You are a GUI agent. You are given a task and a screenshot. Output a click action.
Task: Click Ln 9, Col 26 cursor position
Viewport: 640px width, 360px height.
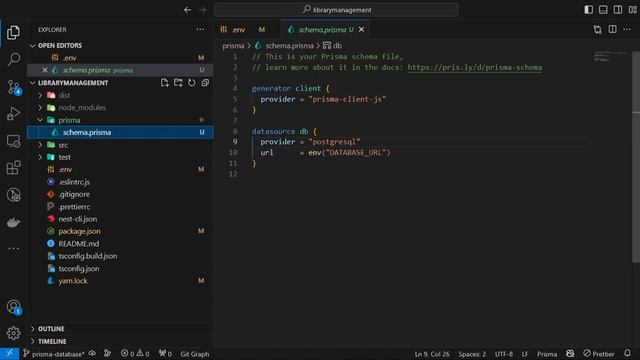tap(432, 354)
